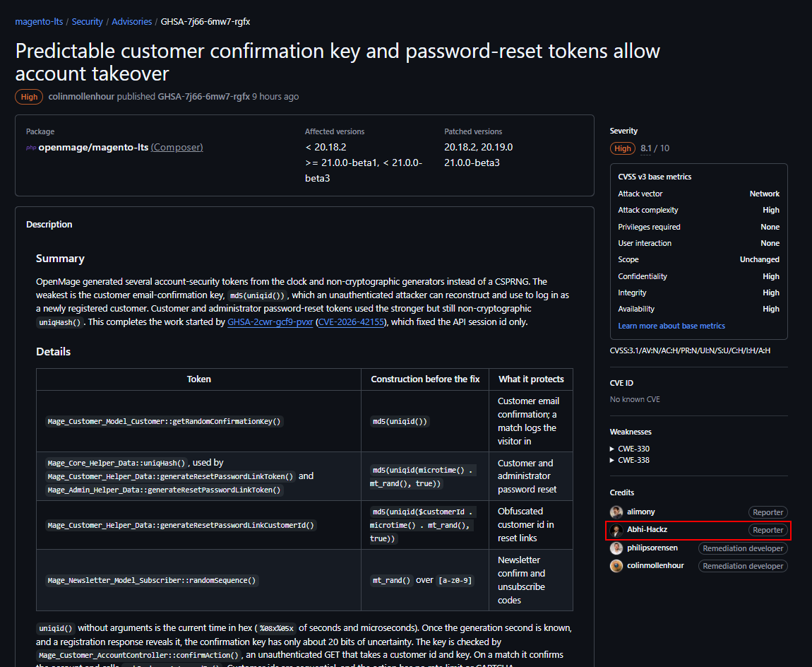Open the CVE-2026-42155 link

pyautogui.click(x=351, y=321)
